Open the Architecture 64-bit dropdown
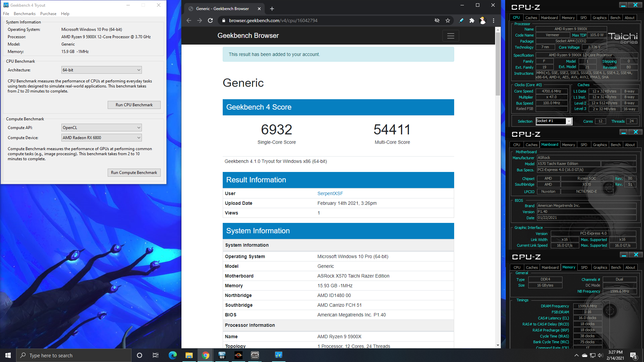This screenshot has height=362, width=644. coord(101,70)
